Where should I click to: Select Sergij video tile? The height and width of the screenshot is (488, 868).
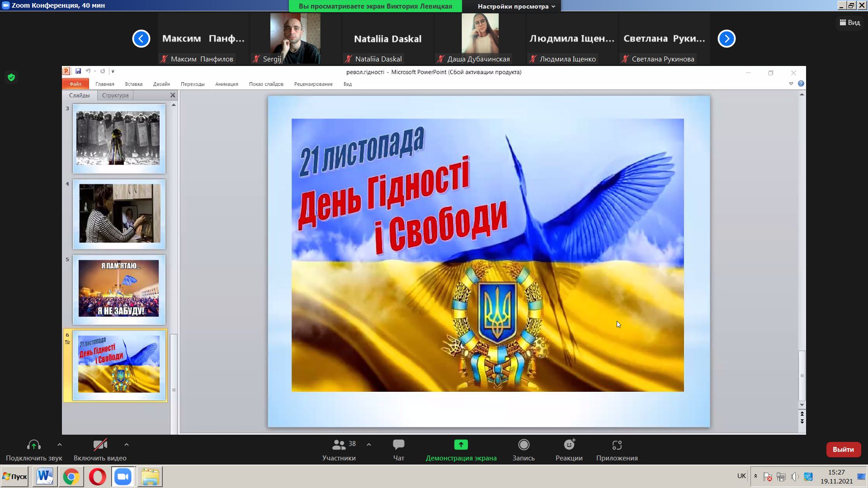coord(295,38)
